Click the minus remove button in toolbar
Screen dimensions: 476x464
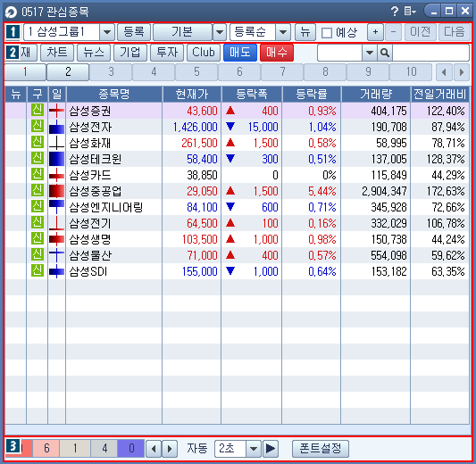pyautogui.click(x=393, y=32)
